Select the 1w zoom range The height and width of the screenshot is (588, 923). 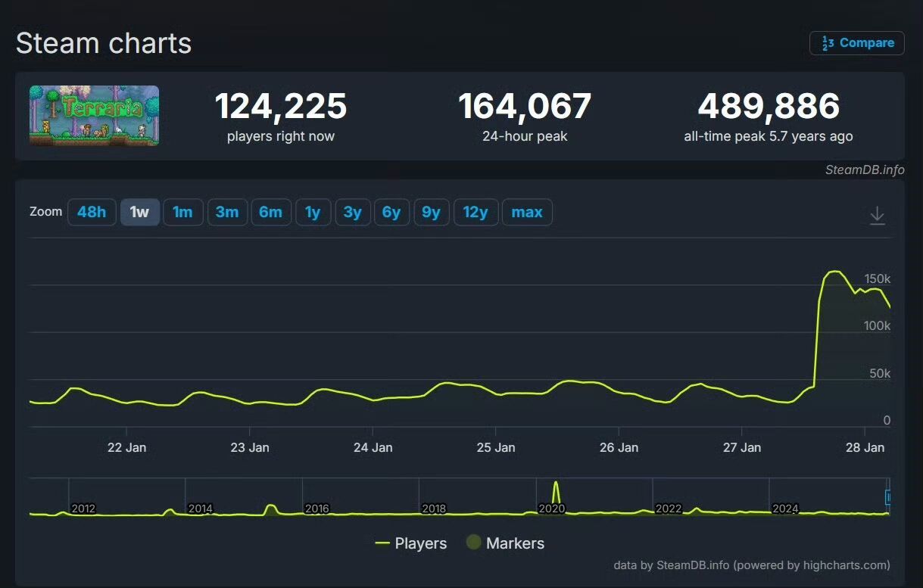click(x=140, y=212)
